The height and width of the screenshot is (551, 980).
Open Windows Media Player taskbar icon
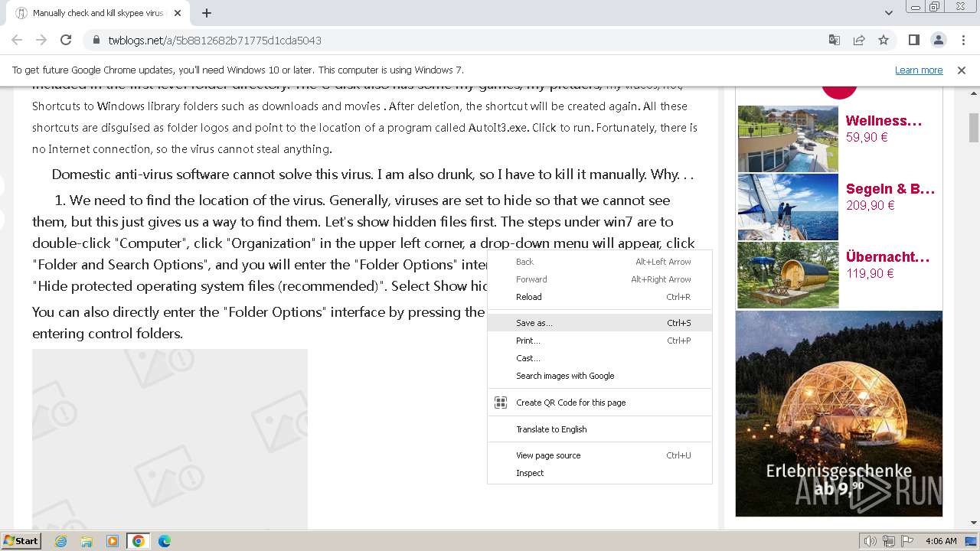coord(113,541)
